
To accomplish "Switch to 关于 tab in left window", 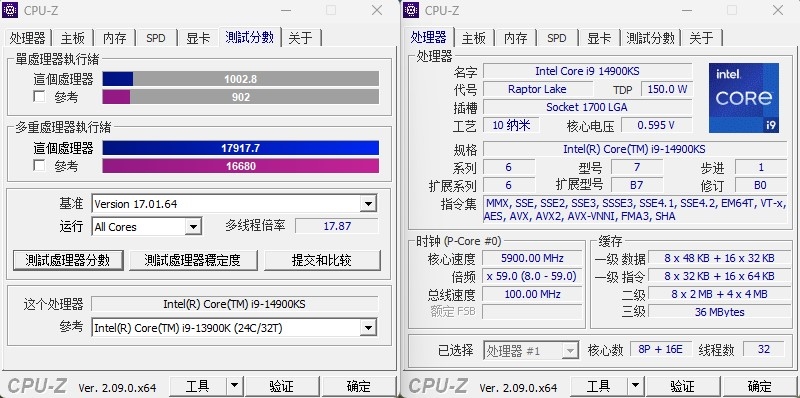I will [x=300, y=38].
